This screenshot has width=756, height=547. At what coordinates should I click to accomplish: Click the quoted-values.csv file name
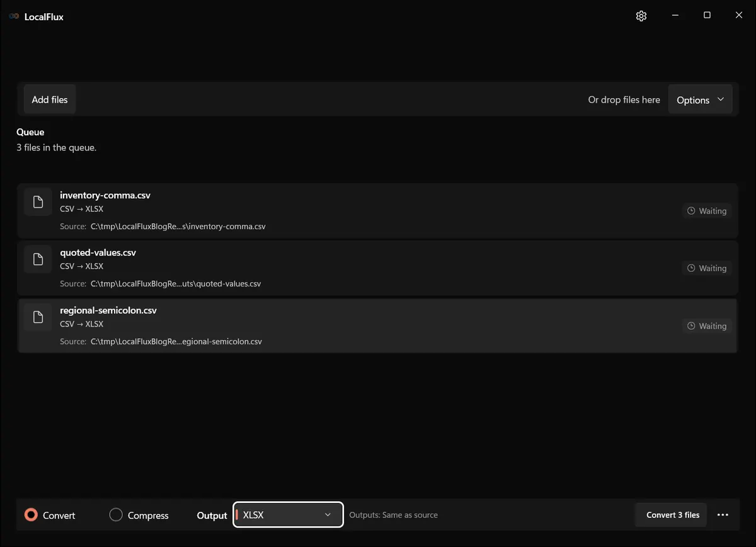pyautogui.click(x=98, y=252)
